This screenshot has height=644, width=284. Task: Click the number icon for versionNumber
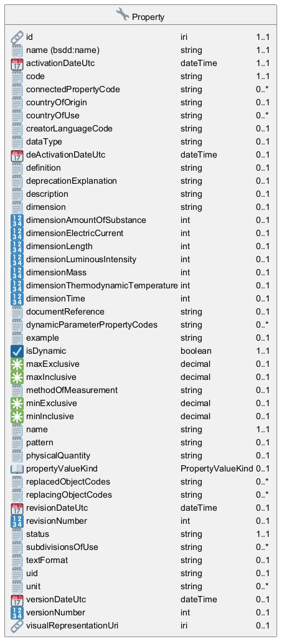[x=16, y=613]
